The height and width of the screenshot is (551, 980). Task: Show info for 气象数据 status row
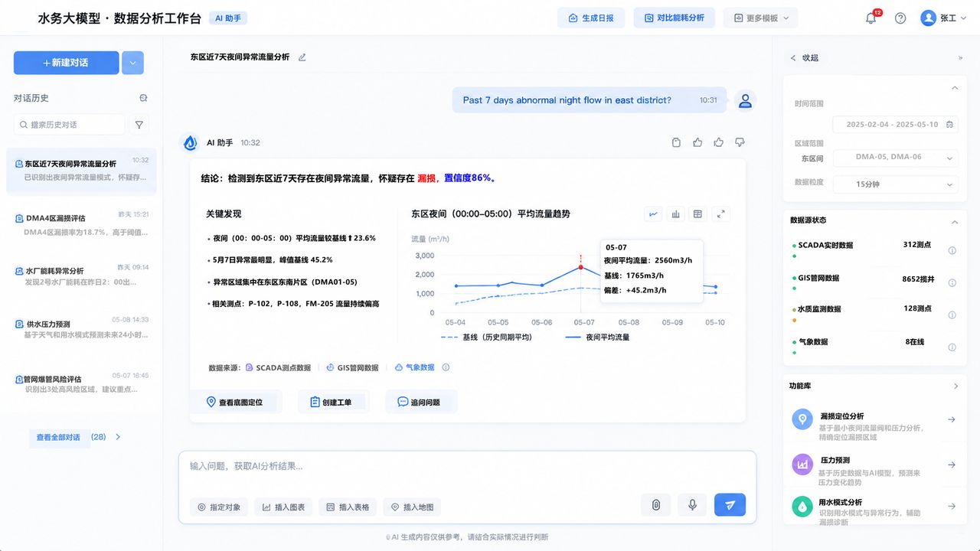(952, 347)
